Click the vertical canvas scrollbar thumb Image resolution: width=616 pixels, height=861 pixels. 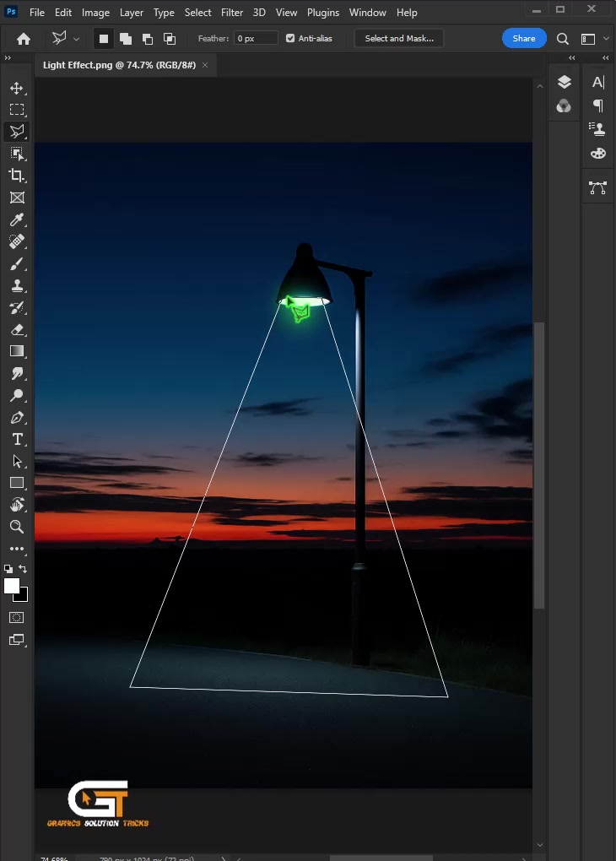(x=540, y=465)
